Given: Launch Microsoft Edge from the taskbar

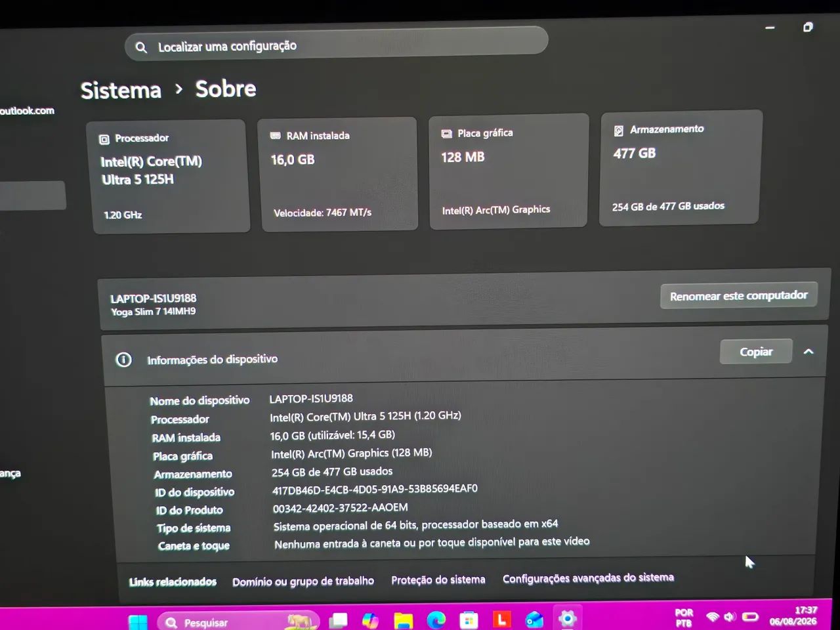Looking at the screenshot, I should point(436,619).
